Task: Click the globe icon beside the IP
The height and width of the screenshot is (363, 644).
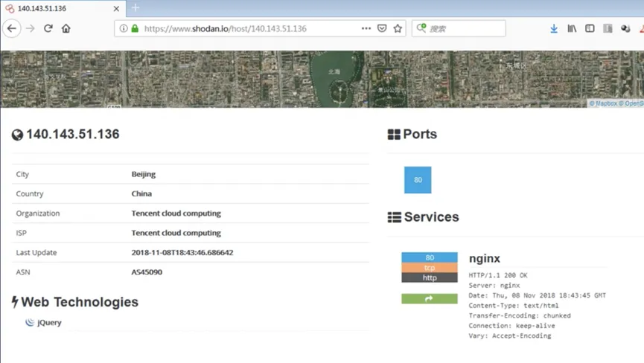Action: coord(17,135)
